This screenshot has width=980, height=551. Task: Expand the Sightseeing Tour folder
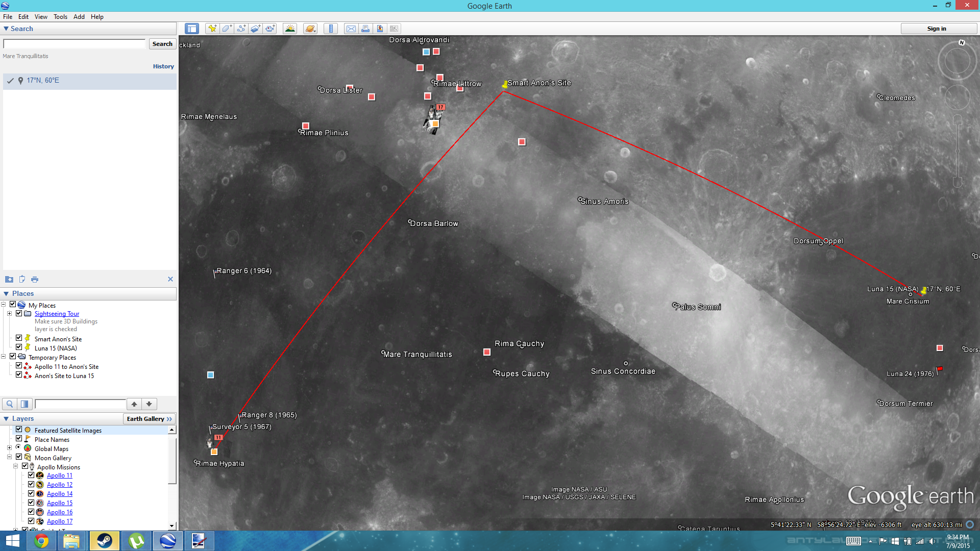(9, 314)
